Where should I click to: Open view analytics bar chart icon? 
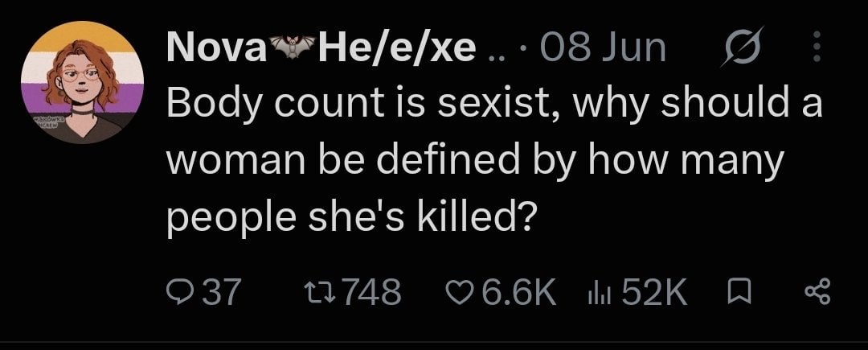point(602,293)
